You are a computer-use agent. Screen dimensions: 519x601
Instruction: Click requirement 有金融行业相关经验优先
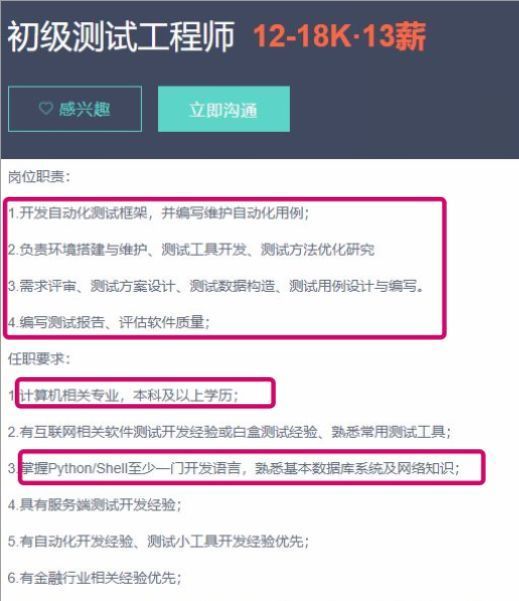point(94,578)
